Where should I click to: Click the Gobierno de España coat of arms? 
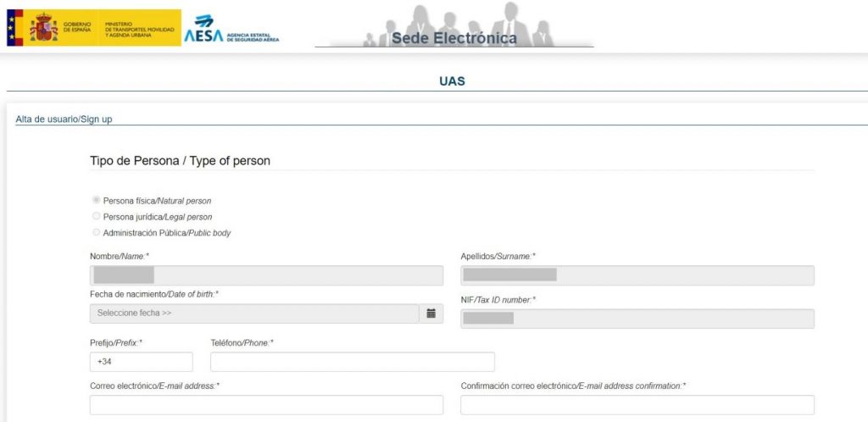click(44, 27)
